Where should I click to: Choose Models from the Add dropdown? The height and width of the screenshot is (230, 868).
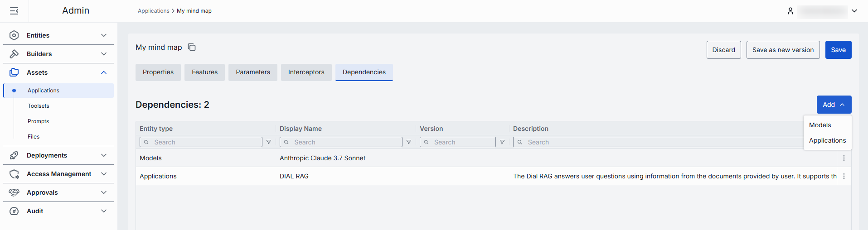pos(820,125)
